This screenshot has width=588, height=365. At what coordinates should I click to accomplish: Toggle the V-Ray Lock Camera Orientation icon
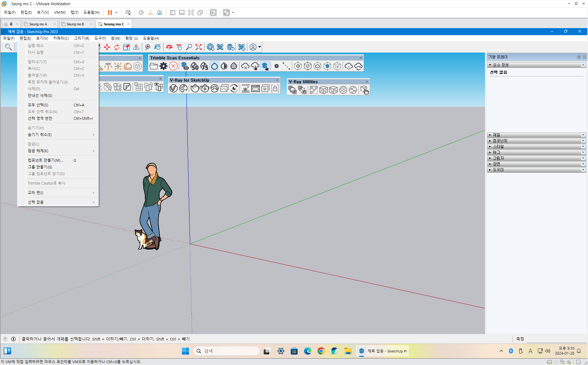(x=275, y=89)
